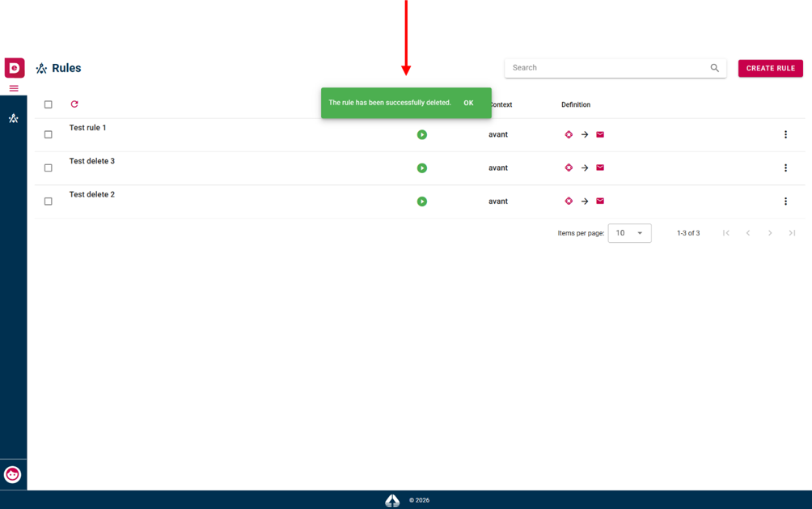Click the email icon in Test rule 1 definition
Viewport: 812px width, 509px height.
tap(600, 134)
